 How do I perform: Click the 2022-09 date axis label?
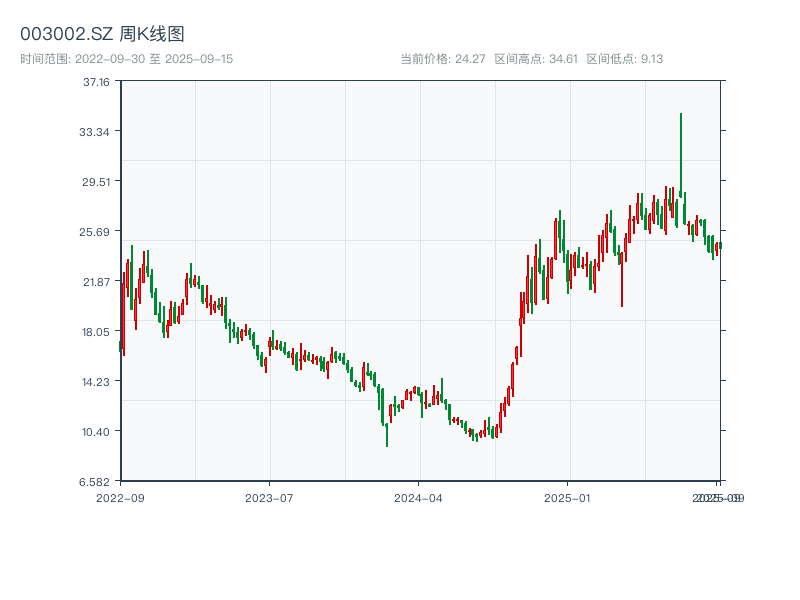[120, 497]
